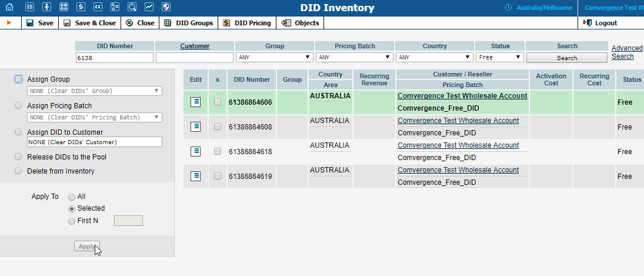The width and height of the screenshot is (644, 276).
Task: Click the person icon in top bar
Action: (x=46, y=8)
